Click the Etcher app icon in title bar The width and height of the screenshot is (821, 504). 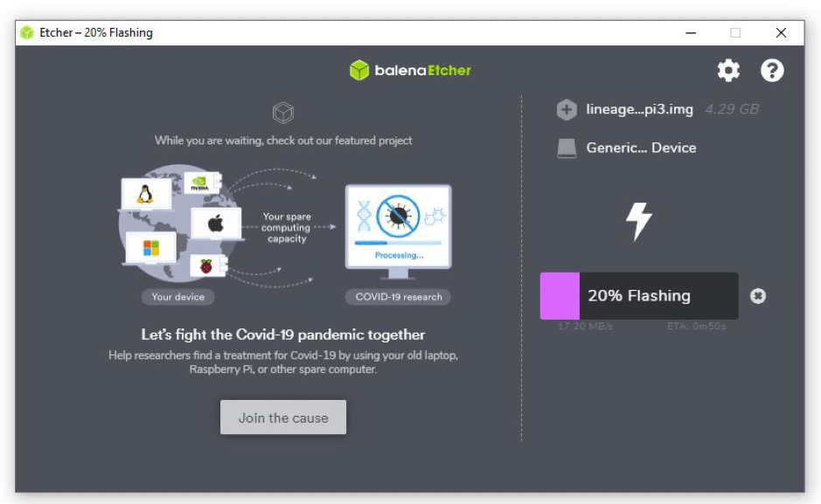pos(27,33)
